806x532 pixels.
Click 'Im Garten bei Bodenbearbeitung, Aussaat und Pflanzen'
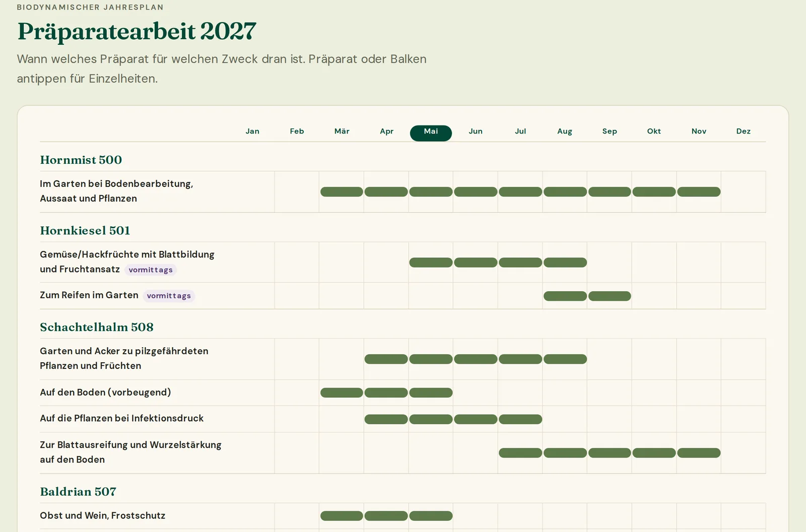click(x=116, y=191)
